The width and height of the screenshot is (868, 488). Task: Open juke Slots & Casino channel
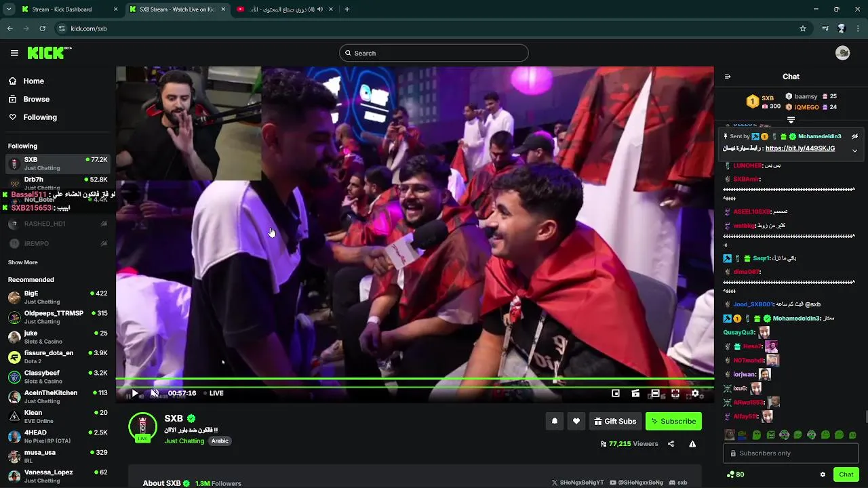(58, 337)
